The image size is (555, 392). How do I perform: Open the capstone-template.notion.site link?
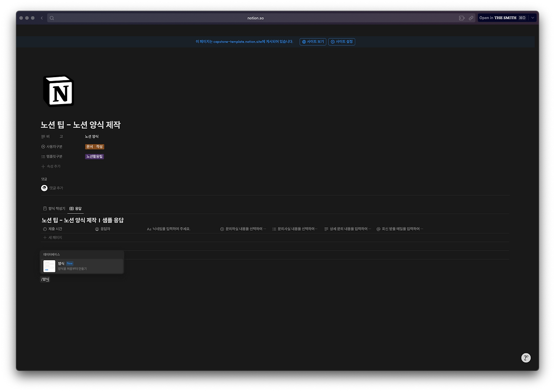tap(238, 42)
